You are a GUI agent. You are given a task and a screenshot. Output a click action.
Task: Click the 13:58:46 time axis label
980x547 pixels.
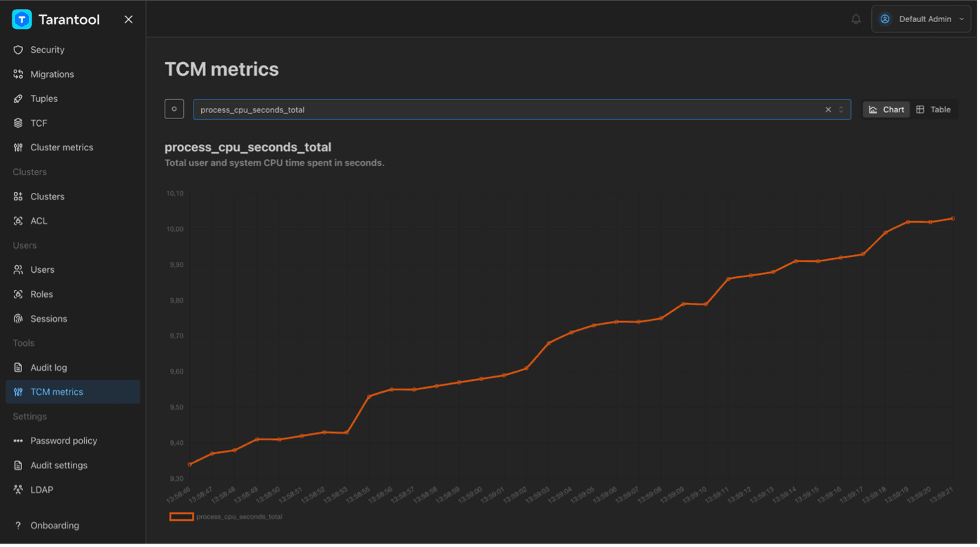tap(179, 495)
